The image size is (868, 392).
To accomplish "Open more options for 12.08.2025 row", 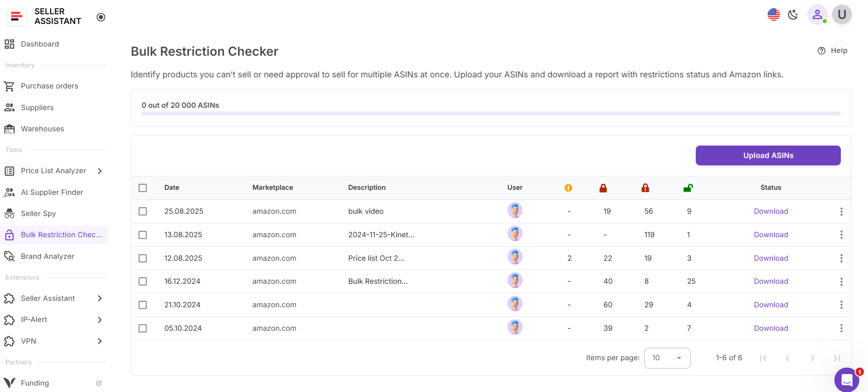I will (x=841, y=258).
